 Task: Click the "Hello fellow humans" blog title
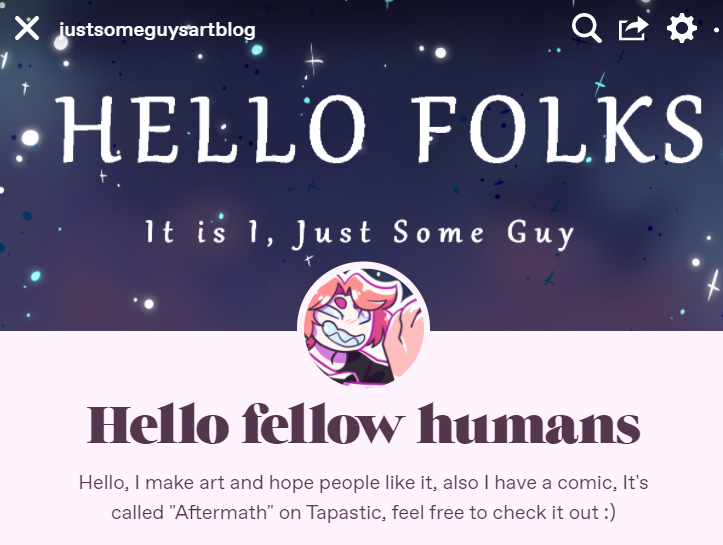point(363,425)
